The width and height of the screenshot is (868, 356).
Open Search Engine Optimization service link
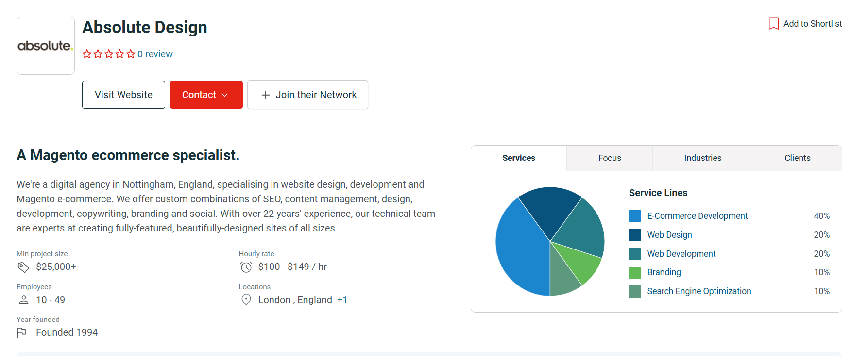pyautogui.click(x=699, y=291)
